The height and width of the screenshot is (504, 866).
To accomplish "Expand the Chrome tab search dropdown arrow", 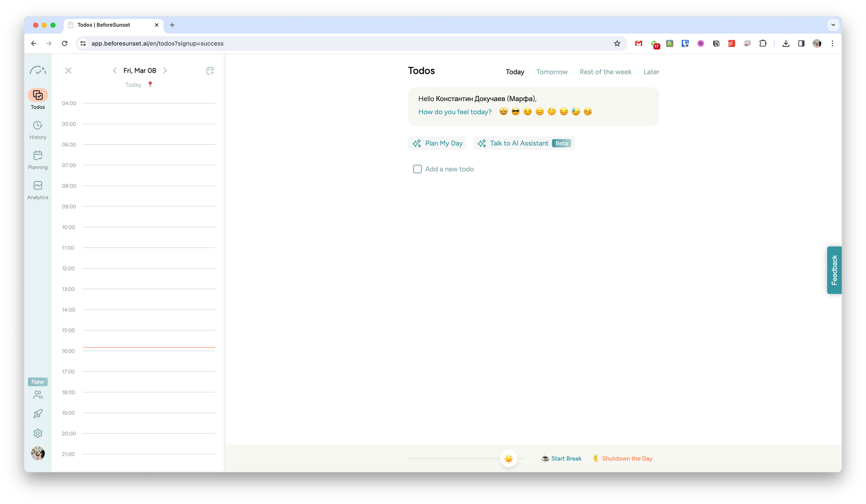I will click(x=833, y=25).
